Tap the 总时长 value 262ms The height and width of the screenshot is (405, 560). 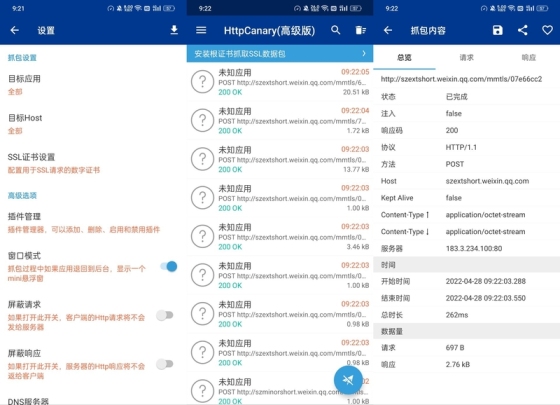(457, 315)
